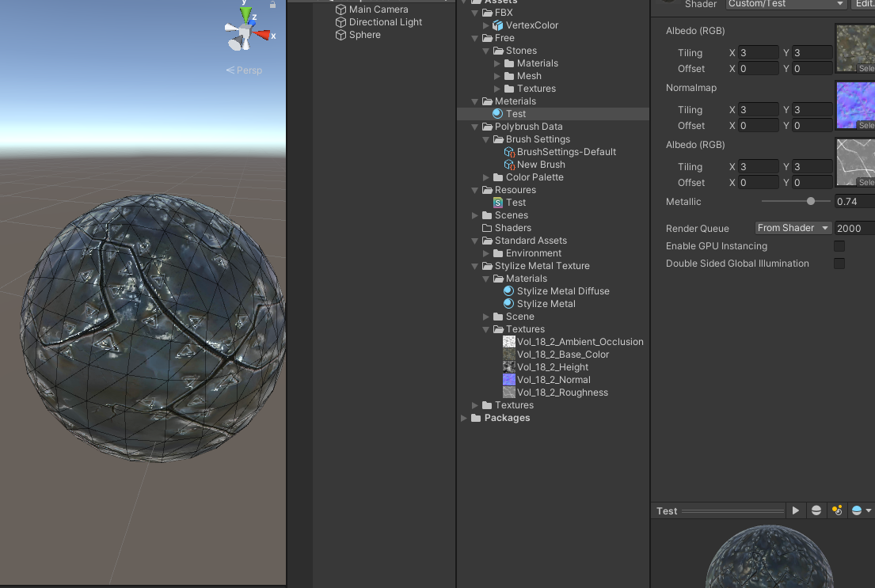This screenshot has height=588, width=875.
Task: Change preview mesh shape in material preview
Action: coord(816,510)
